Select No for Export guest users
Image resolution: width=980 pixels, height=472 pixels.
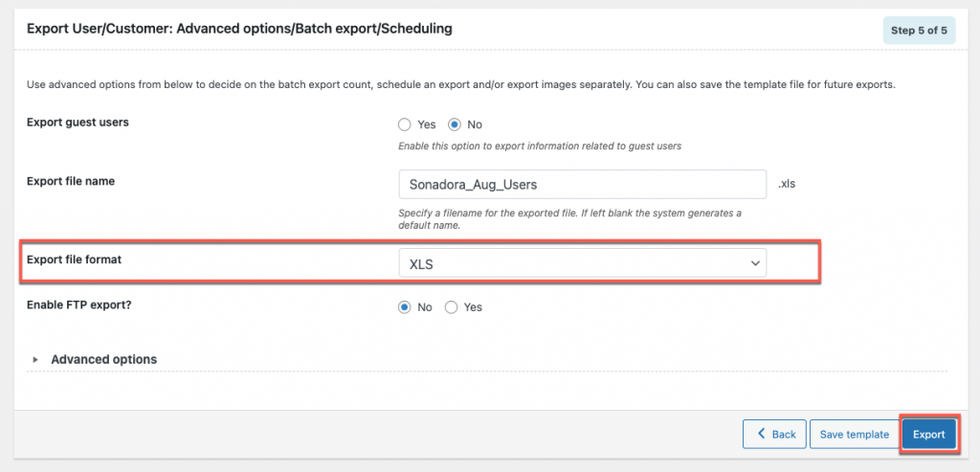pos(455,124)
